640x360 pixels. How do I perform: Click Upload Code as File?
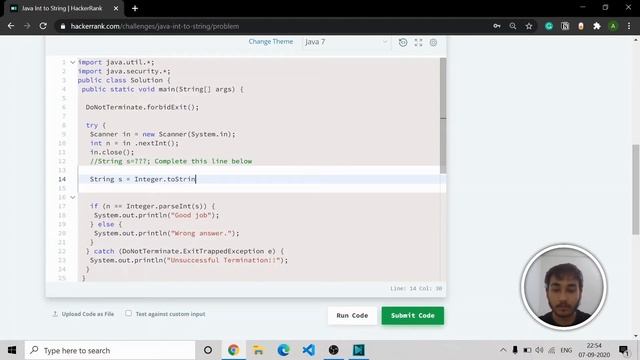click(83, 314)
